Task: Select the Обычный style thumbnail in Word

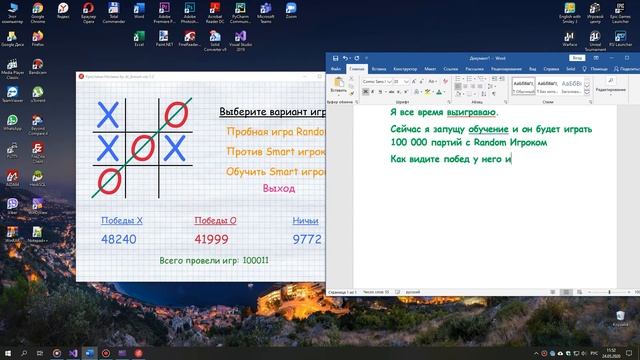Action: [523, 86]
